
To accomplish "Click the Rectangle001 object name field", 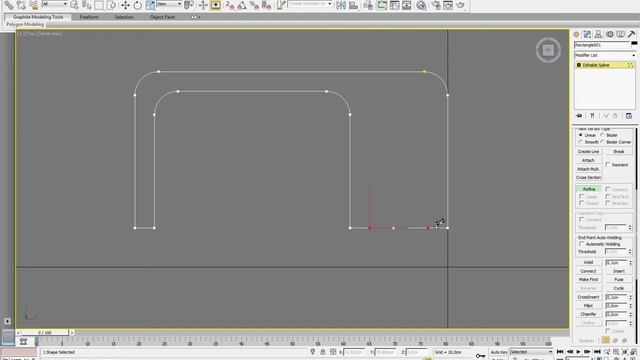I will tap(602, 45).
